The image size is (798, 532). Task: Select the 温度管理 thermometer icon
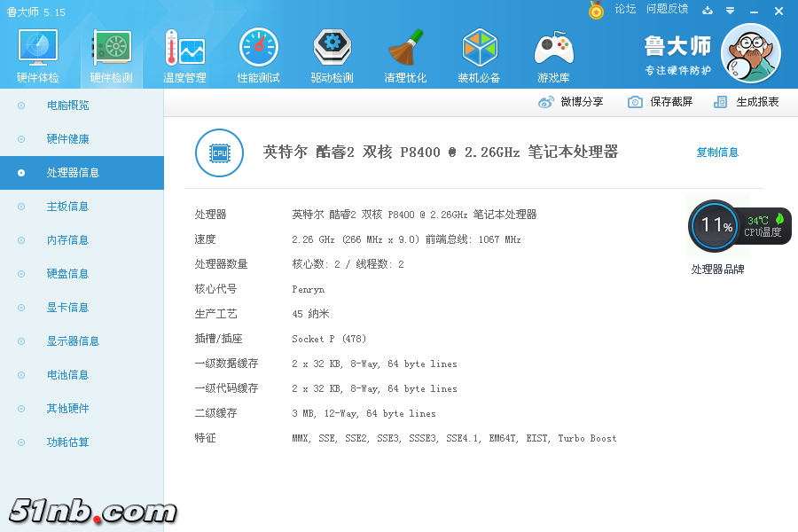[184, 48]
